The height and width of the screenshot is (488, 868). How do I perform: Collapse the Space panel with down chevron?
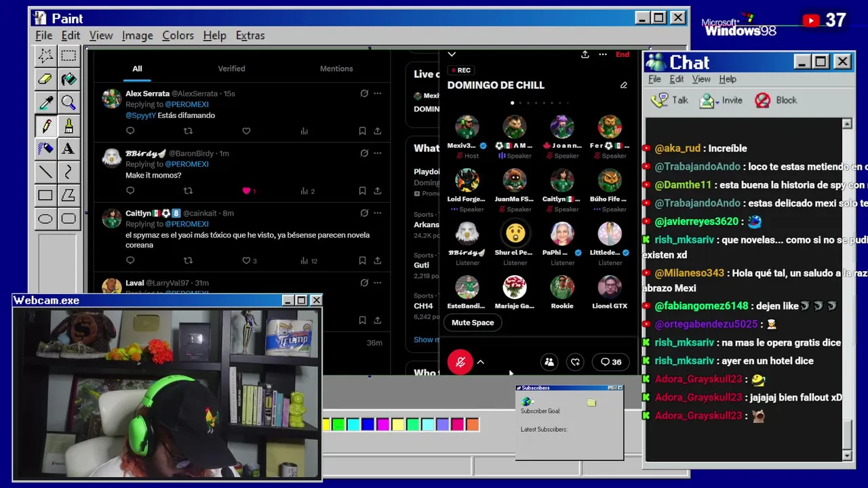(452, 54)
